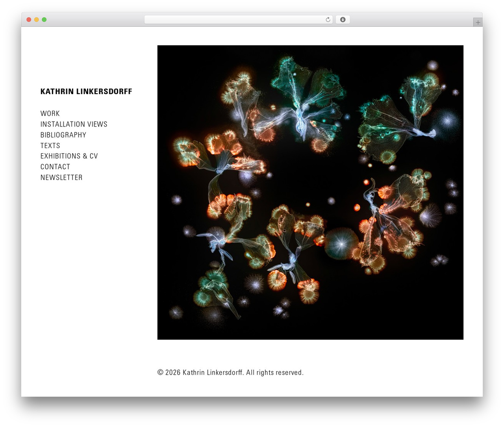Go to INSTALLATION VIEWS page

pos(74,124)
